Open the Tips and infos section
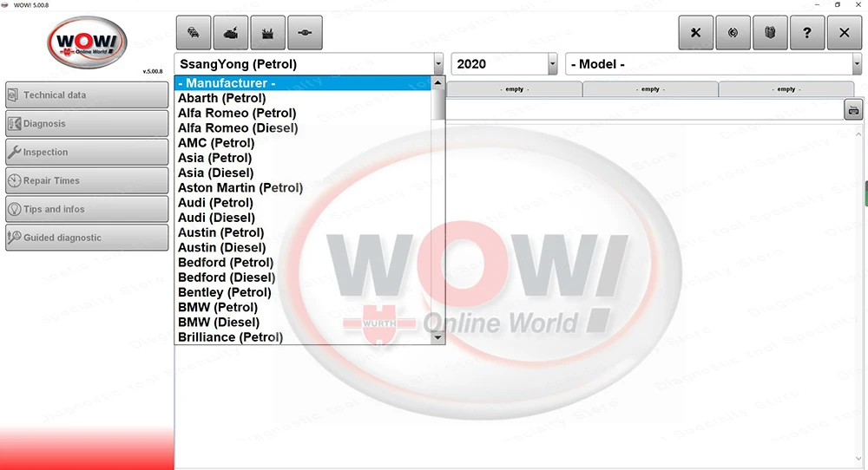The image size is (868, 470). [87, 209]
